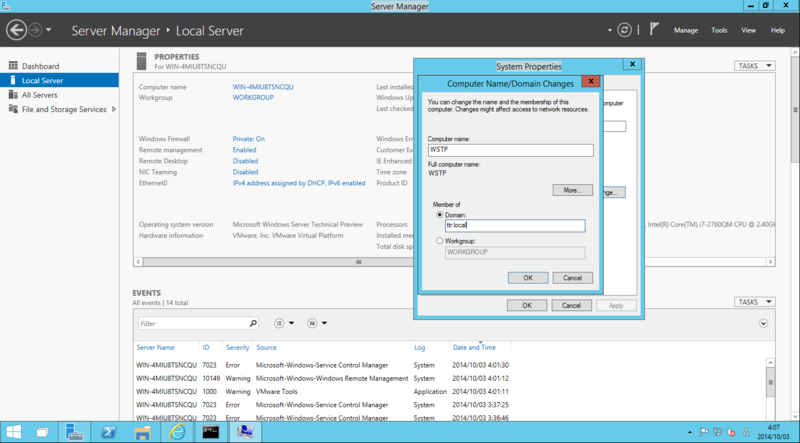Select the VMware Tools event row
800x443 pixels.
coord(322,391)
